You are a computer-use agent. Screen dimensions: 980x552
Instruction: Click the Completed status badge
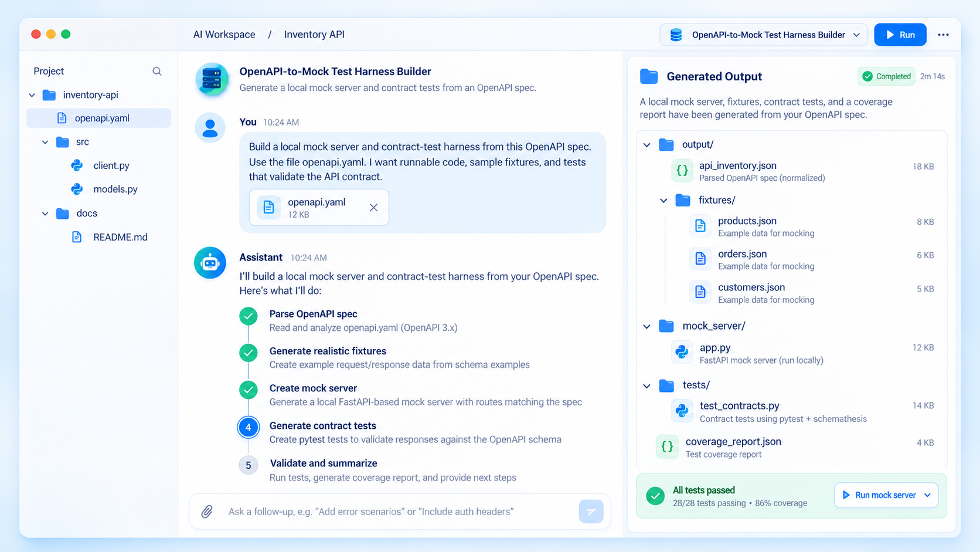(x=886, y=76)
